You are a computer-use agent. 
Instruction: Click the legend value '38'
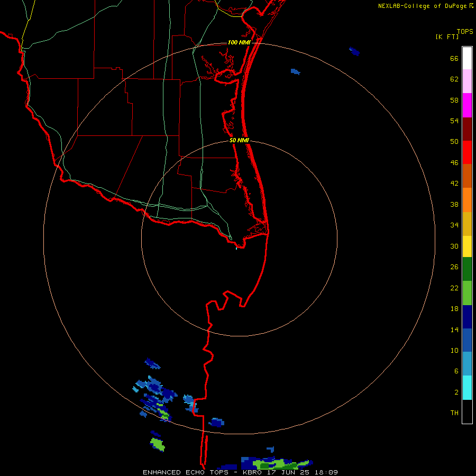(x=454, y=204)
